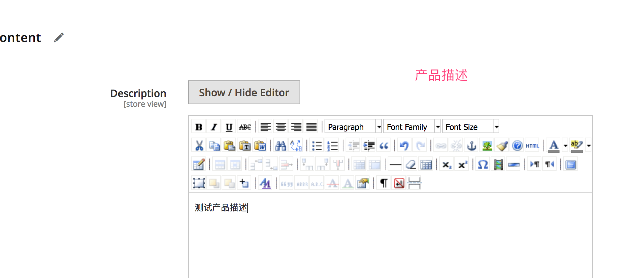Toggle strikethrough formatting

click(x=245, y=127)
